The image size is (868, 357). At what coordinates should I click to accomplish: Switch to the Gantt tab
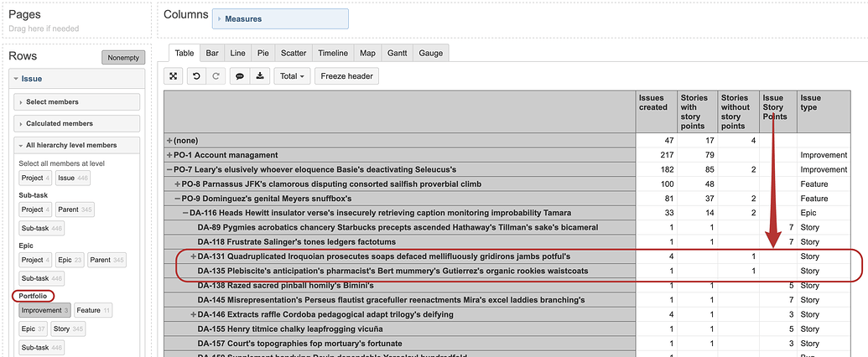(x=397, y=53)
